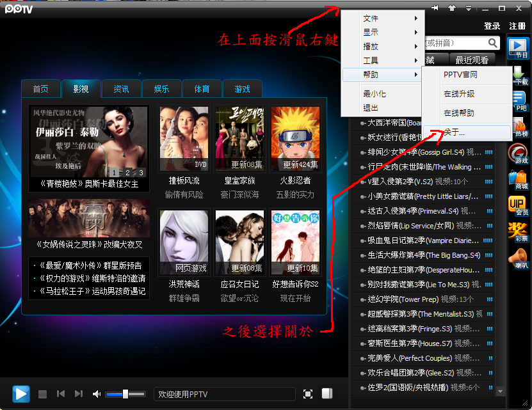
Task: Click the search input field
Action: tap(456, 43)
